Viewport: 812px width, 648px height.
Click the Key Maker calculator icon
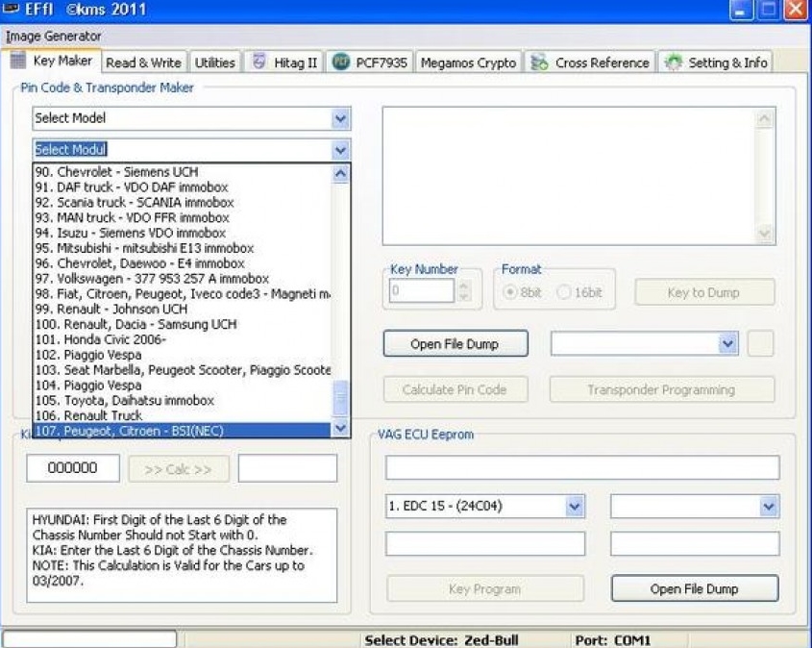click(x=18, y=61)
